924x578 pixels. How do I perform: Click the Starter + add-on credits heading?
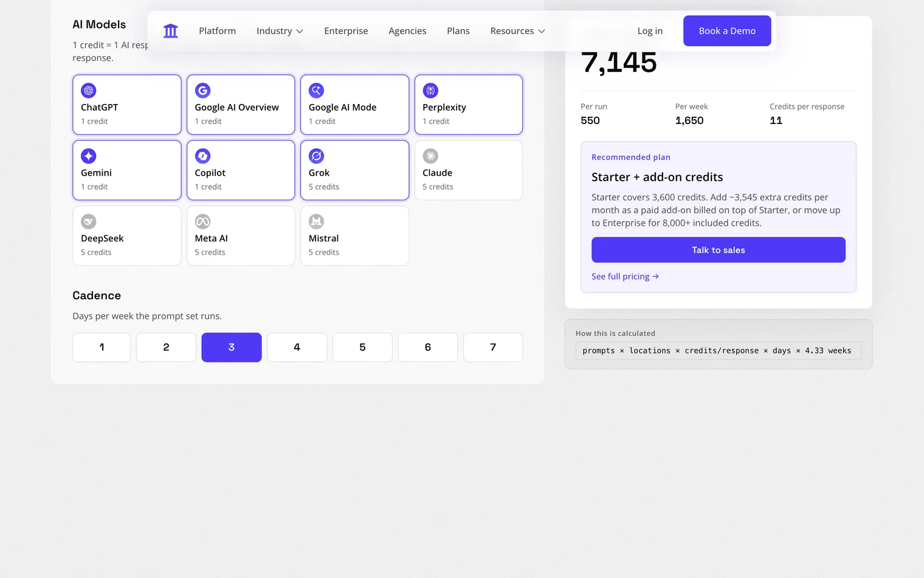point(657,177)
